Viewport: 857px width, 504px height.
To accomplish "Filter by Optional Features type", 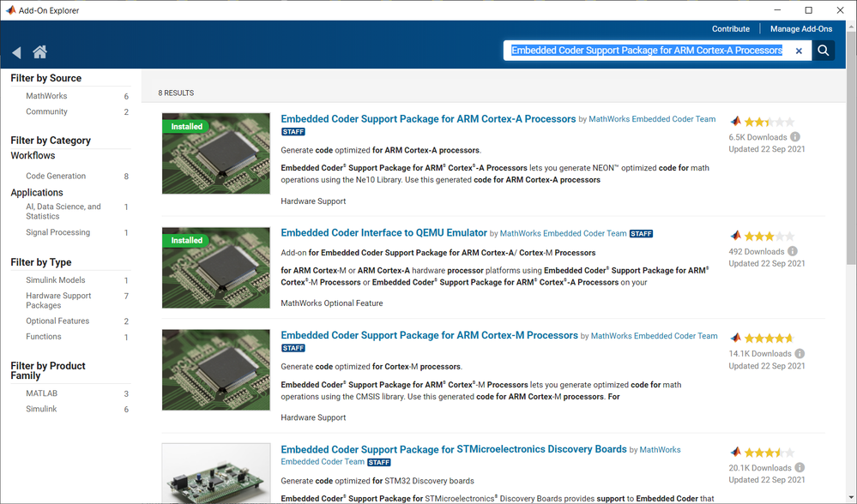I will 57,321.
